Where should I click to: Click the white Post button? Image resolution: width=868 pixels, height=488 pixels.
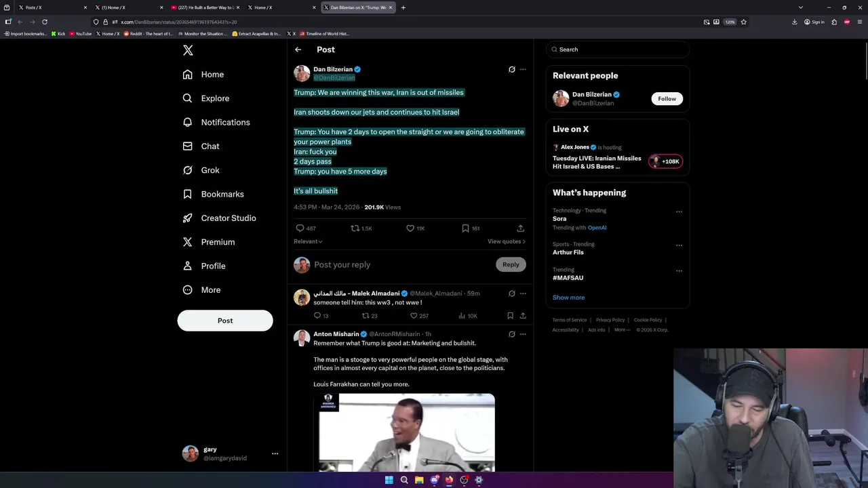click(x=225, y=321)
